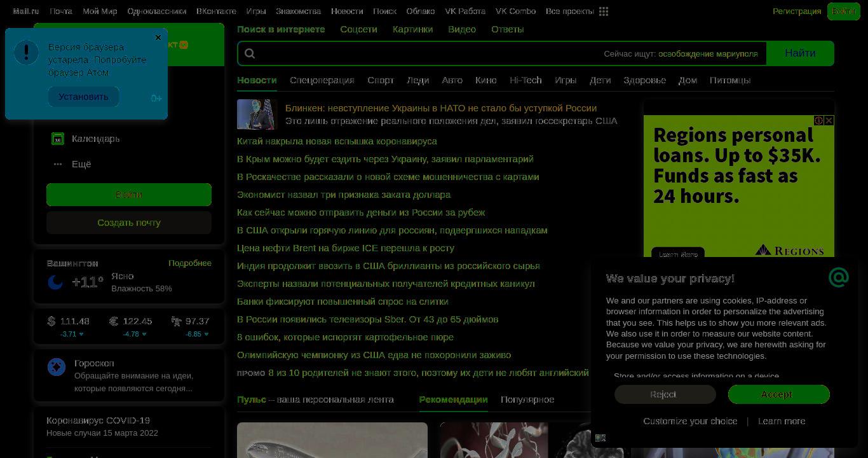Click the euro exchange rate icon

pyautogui.click(x=114, y=321)
